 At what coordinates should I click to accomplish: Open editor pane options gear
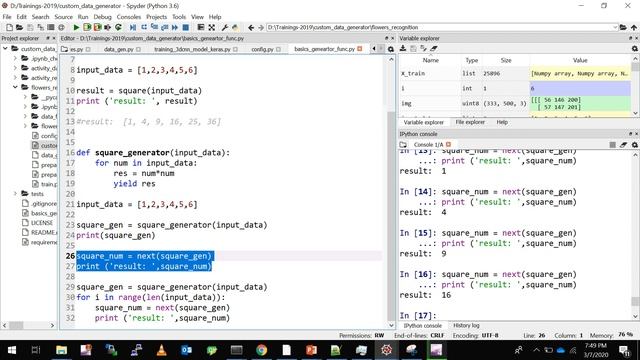[x=391, y=49]
